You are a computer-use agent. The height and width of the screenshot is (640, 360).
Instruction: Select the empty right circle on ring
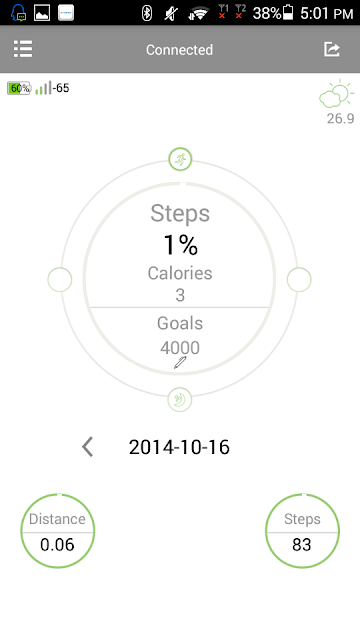pos(299,280)
